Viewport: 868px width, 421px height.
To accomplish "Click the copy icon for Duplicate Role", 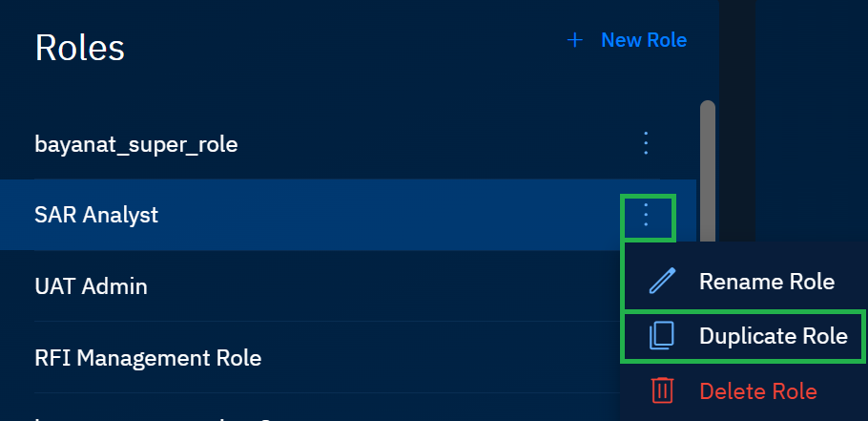I will (x=662, y=336).
